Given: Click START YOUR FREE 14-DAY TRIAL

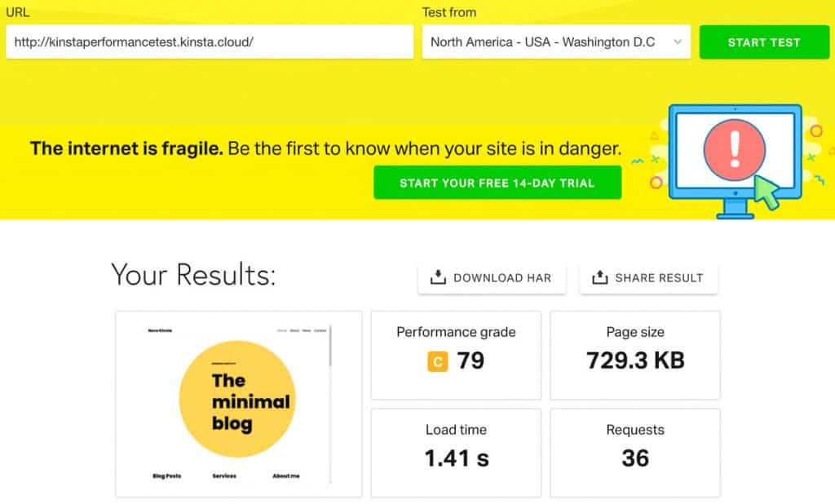Looking at the screenshot, I should pyautogui.click(x=497, y=182).
